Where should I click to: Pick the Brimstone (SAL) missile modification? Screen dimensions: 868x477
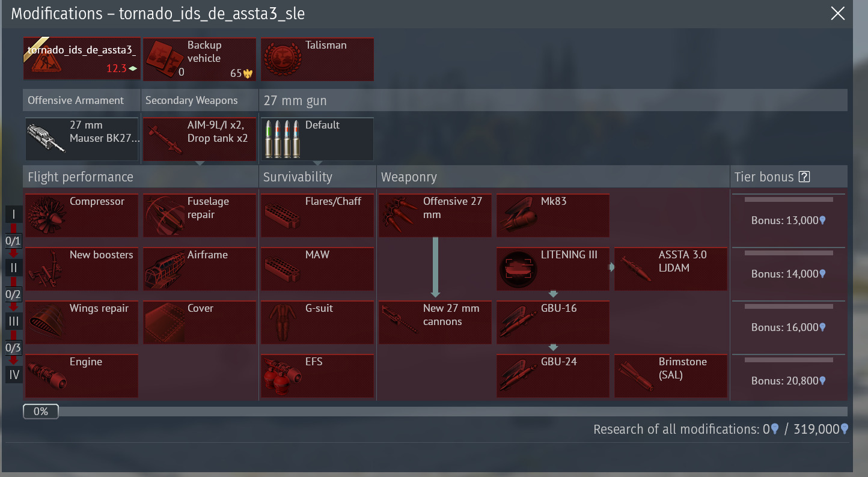[670, 375]
